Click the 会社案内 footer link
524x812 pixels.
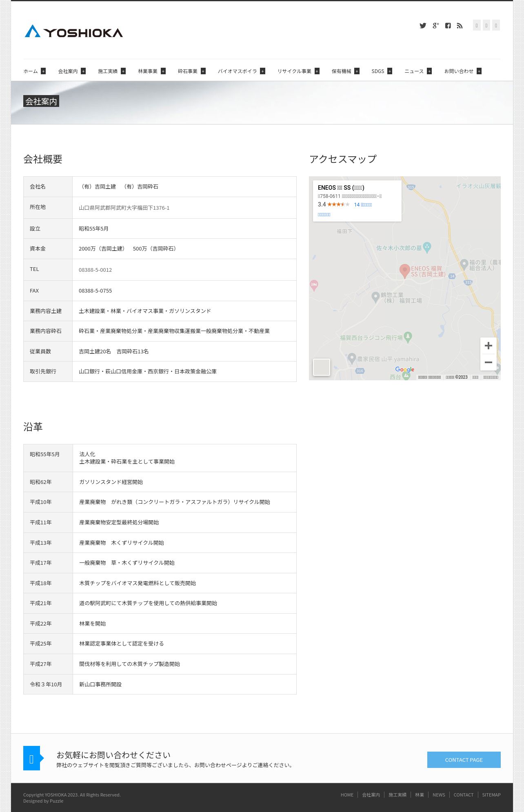click(371, 794)
